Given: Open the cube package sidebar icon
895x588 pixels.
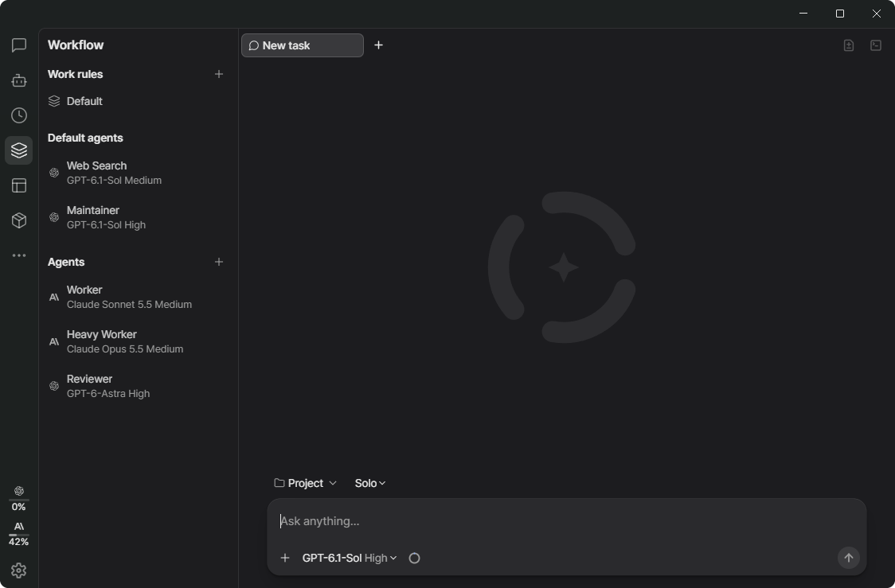Looking at the screenshot, I should click(19, 220).
